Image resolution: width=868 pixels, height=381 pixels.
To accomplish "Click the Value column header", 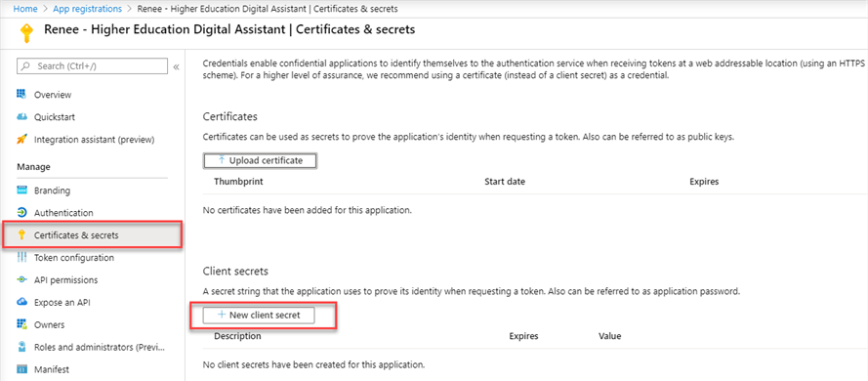I will point(609,336).
